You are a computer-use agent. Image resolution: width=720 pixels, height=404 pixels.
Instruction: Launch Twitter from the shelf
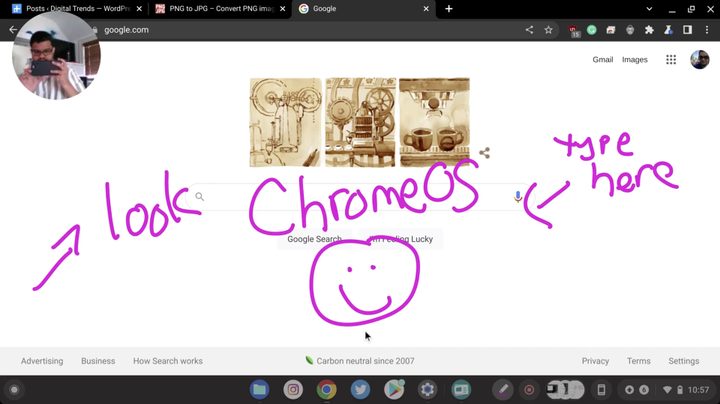coord(360,390)
